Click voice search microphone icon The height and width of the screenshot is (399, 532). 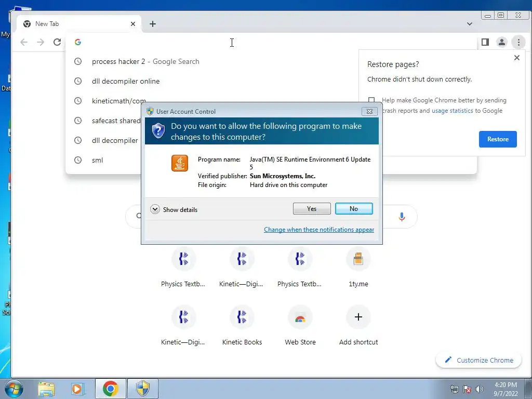(402, 217)
